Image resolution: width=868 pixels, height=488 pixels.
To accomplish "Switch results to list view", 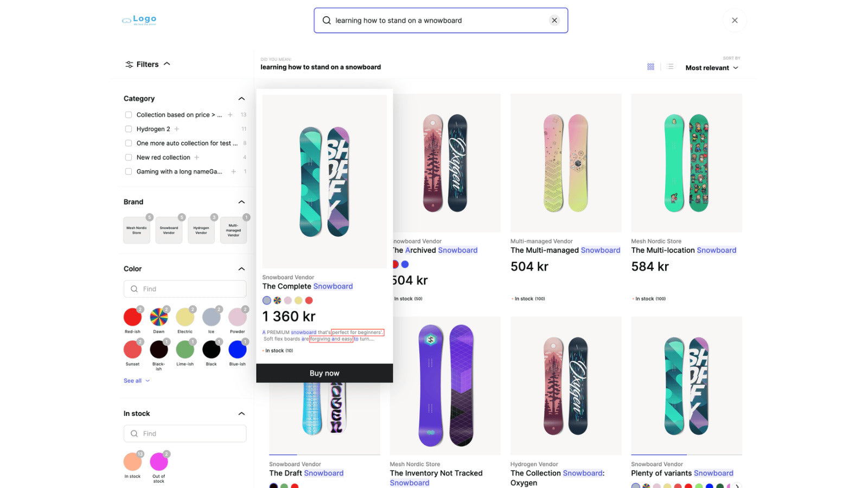I will pos(670,66).
